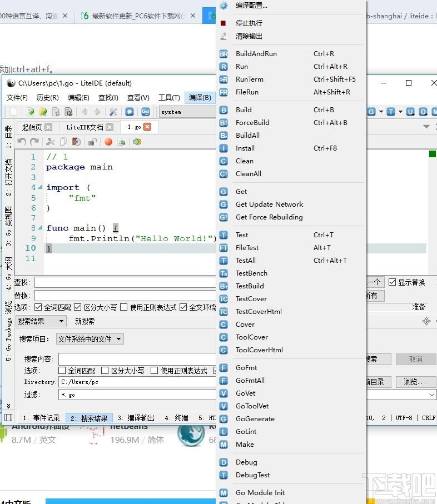This screenshot has width=437, height=504.
Task: Collapse the func main fold marker
Action: pos(40,228)
